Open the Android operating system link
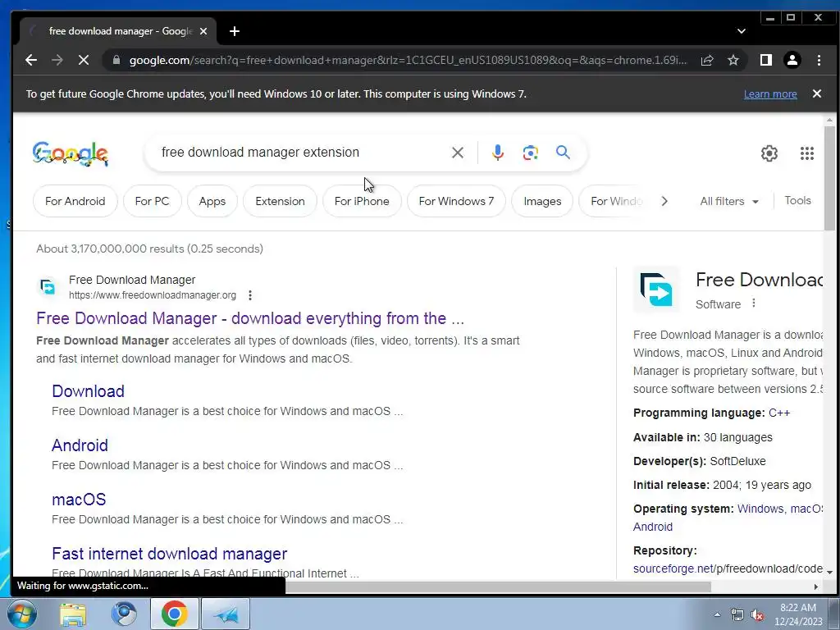This screenshot has height=630, width=840. (x=652, y=527)
